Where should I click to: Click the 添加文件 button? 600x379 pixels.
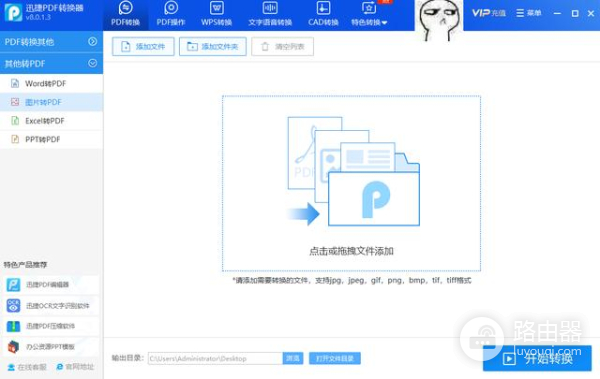(143, 47)
